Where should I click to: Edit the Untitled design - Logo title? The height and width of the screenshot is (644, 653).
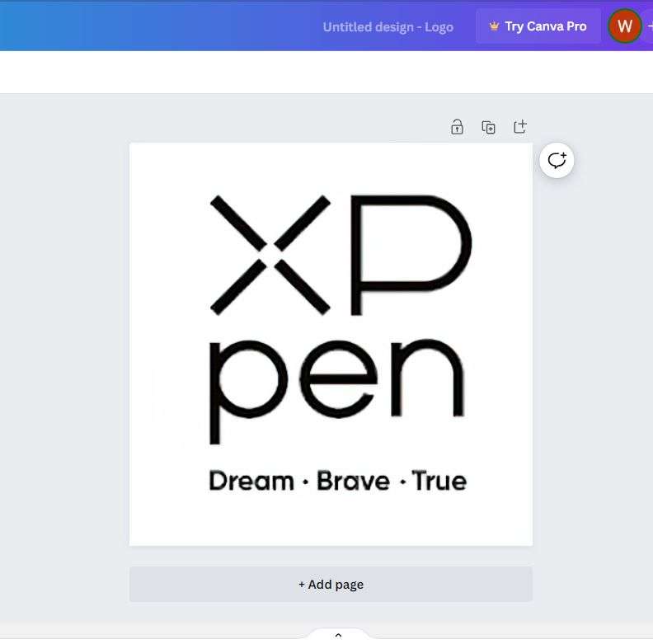pyautogui.click(x=388, y=26)
